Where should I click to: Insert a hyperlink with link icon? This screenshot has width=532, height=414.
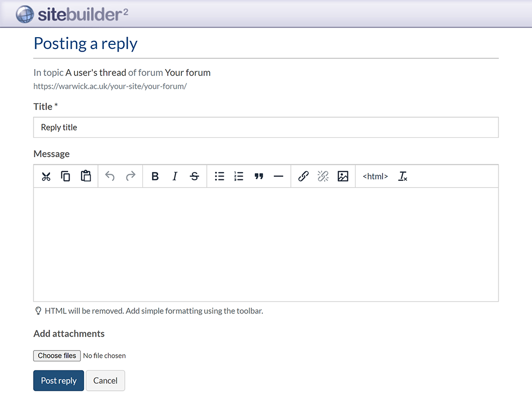304,176
